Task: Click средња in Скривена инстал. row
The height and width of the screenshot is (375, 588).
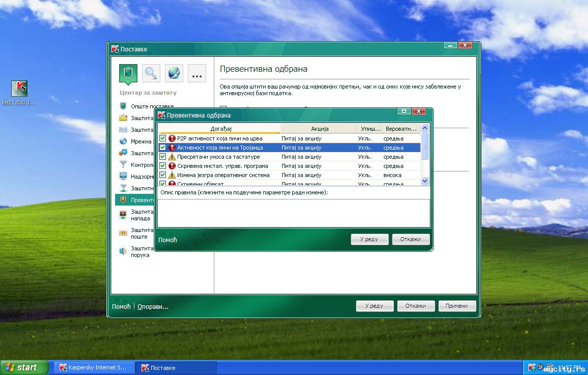Action: coord(394,165)
